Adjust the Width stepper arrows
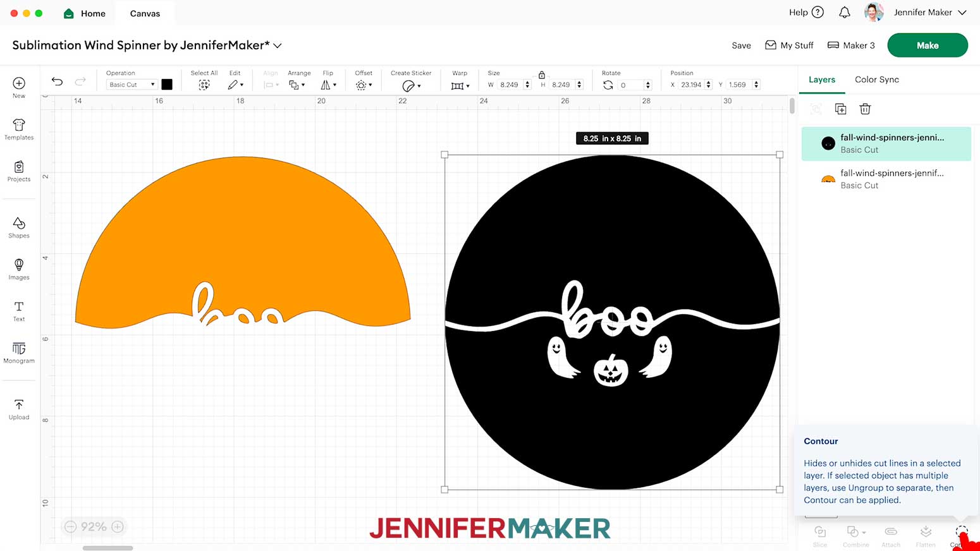This screenshot has height=551, width=980. [527, 85]
